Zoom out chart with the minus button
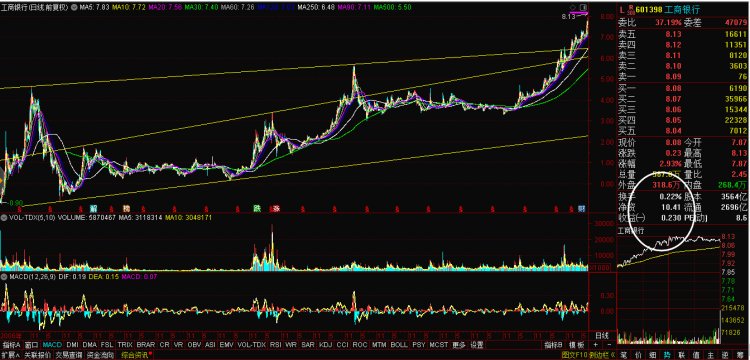This screenshot has width=750, height=360. coord(609,344)
